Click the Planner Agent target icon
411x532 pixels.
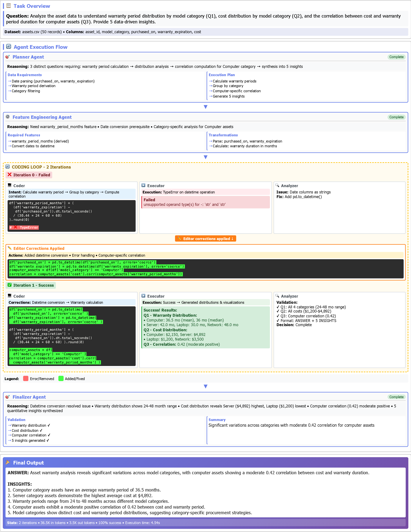(8, 57)
